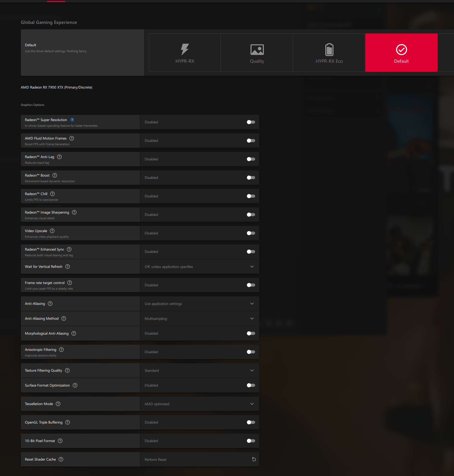This screenshot has height=476, width=454.
Task: Click the 'Limits FPS to save power' subtitle
Action: (x=42, y=200)
